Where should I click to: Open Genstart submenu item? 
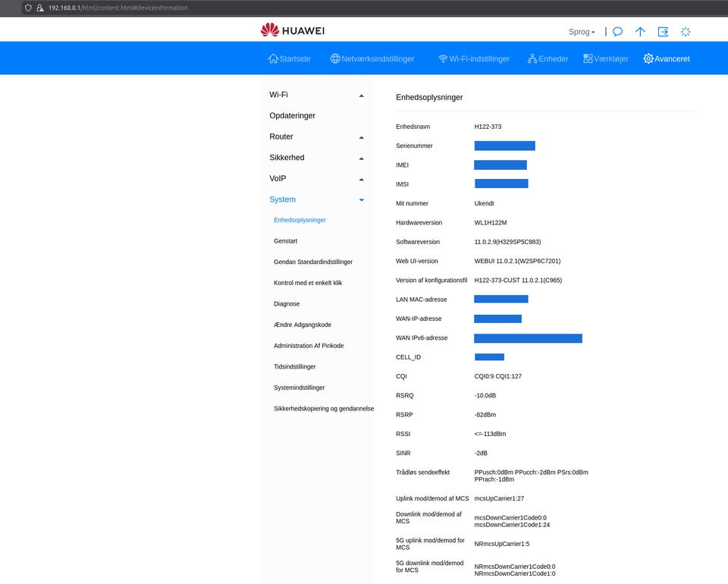pyautogui.click(x=286, y=241)
